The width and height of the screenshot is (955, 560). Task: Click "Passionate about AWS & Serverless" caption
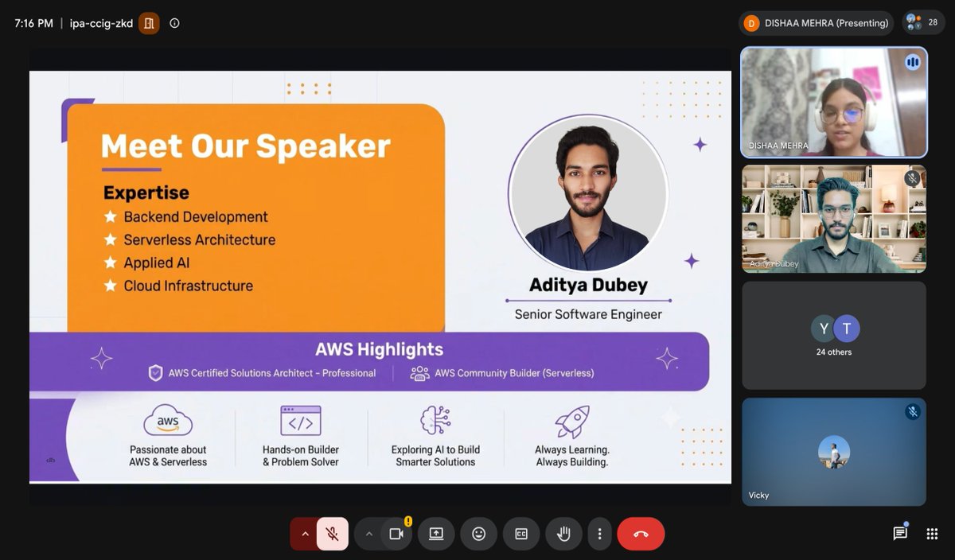tap(168, 456)
